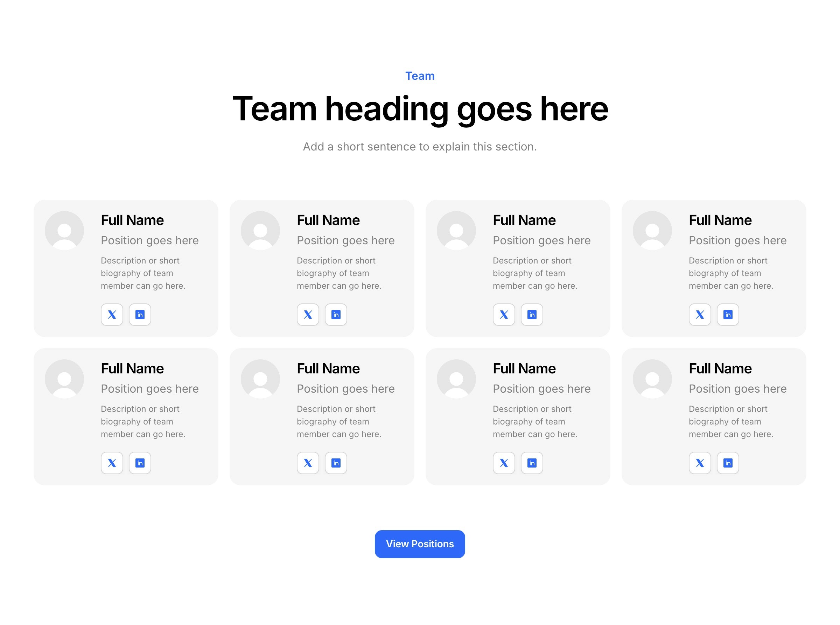This screenshot has width=840, height=625.
Task: Click X icon in fourth bottom-row card
Action: tap(700, 463)
